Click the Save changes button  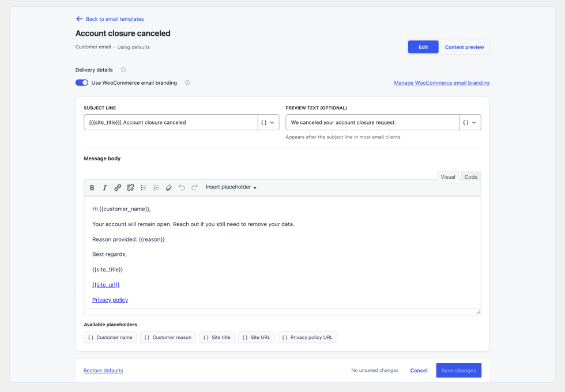pos(458,370)
